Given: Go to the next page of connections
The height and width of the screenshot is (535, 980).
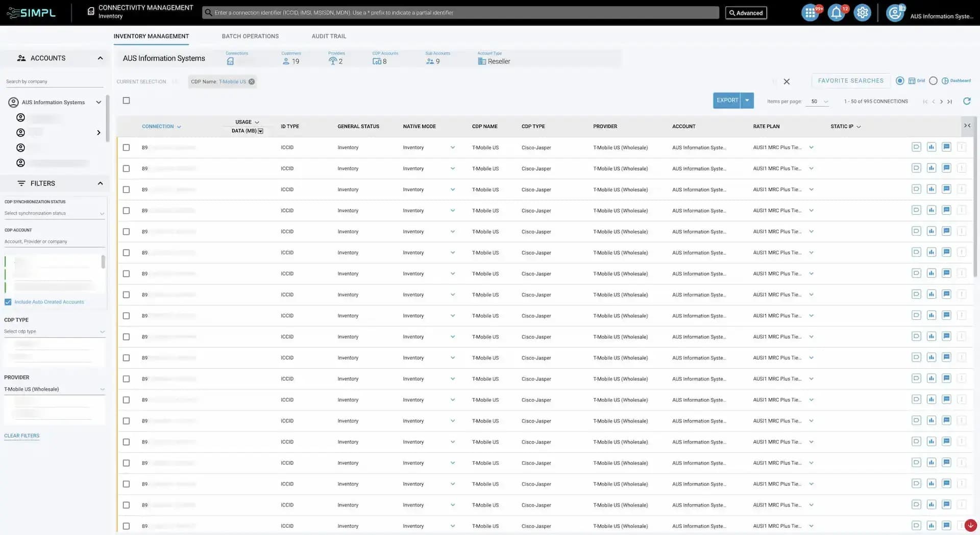Looking at the screenshot, I should coord(941,101).
